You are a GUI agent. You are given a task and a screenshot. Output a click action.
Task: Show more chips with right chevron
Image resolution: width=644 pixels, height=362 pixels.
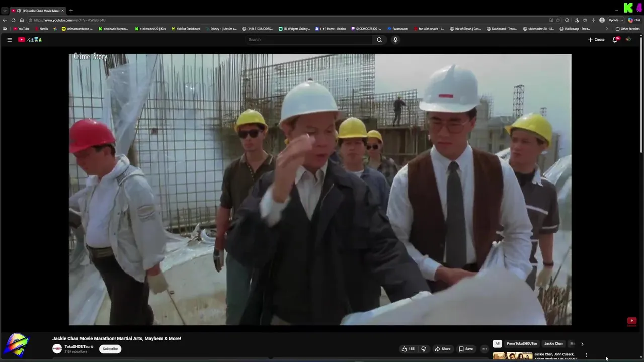(582, 344)
